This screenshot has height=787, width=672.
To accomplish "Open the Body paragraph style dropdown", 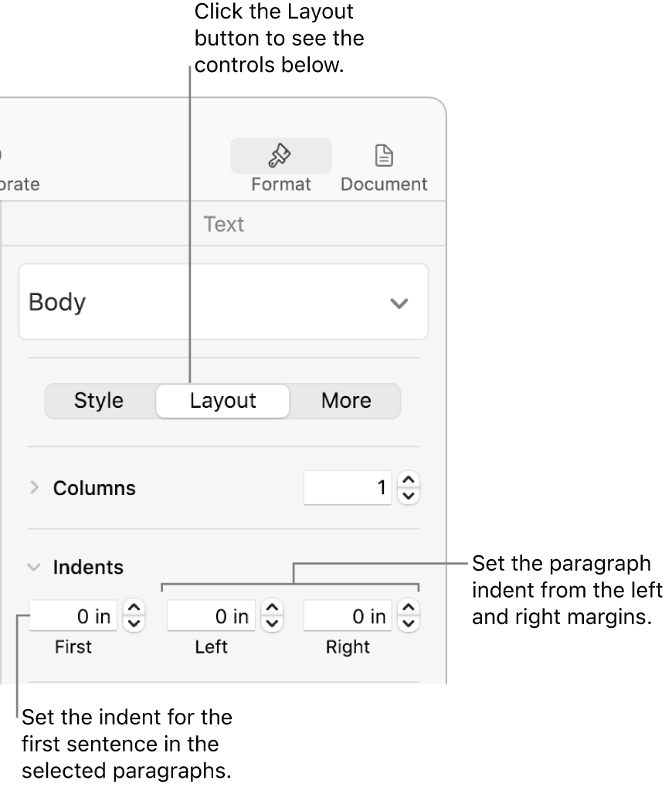I will (x=223, y=303).
